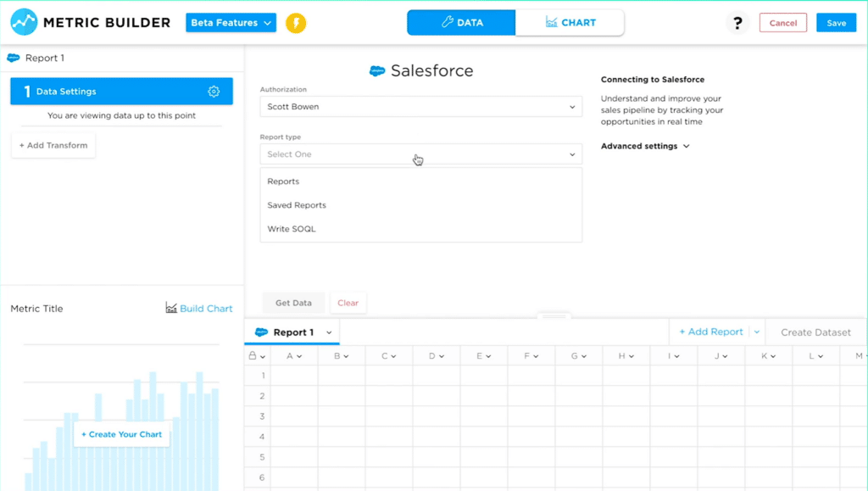Open the Build Chart link
Image resolution: width=868 pixels, height=491 pixels.
pos(206,309)
